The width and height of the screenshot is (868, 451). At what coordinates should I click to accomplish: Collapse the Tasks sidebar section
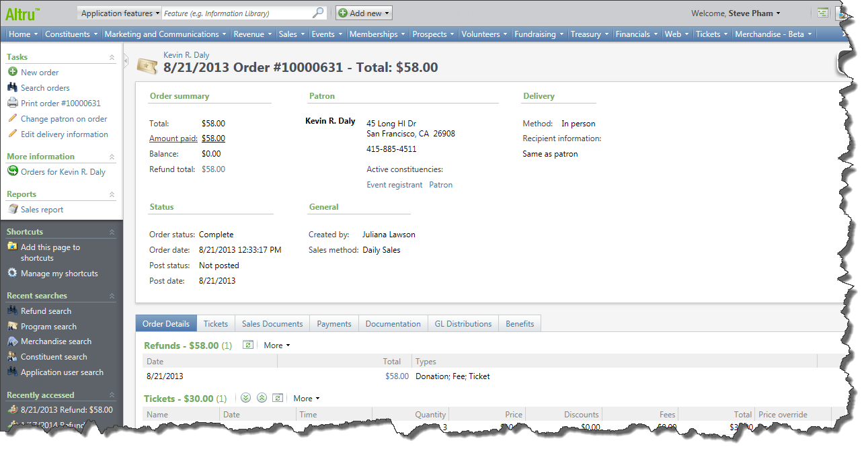tap(112, 58)
